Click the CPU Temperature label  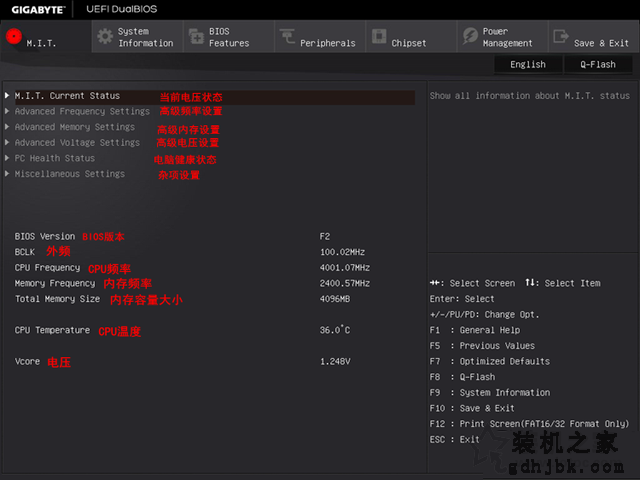pos(52,330)
